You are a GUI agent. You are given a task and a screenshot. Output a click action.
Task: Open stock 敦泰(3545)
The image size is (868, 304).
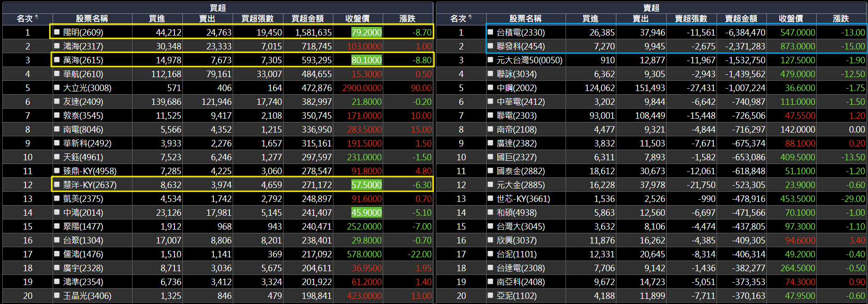coord(83,116)
